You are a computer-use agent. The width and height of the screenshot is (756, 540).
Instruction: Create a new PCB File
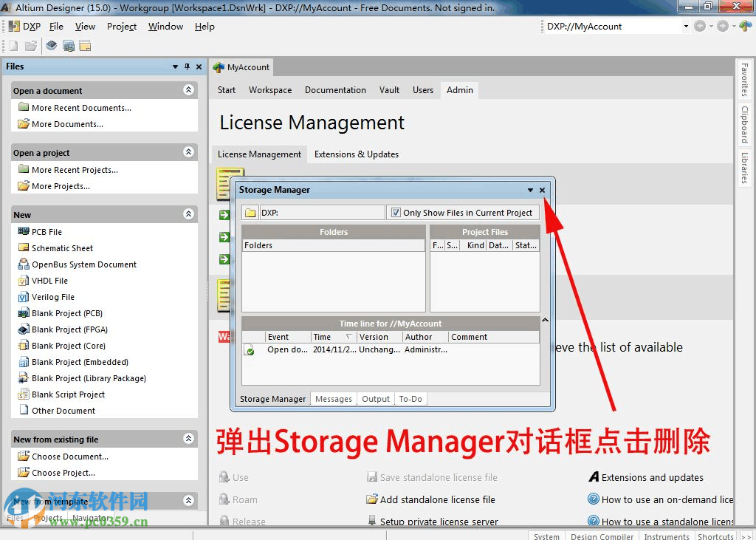[46, 231]
